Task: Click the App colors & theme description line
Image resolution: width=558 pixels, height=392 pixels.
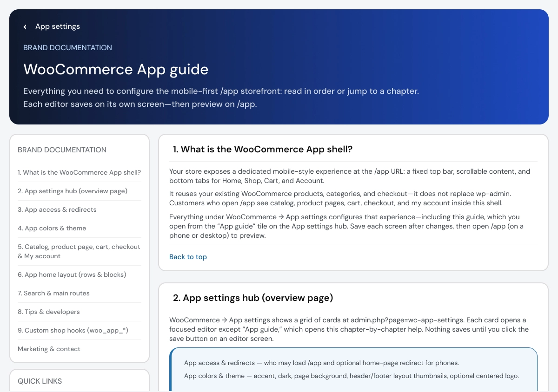Action: [x=352, y=376]
